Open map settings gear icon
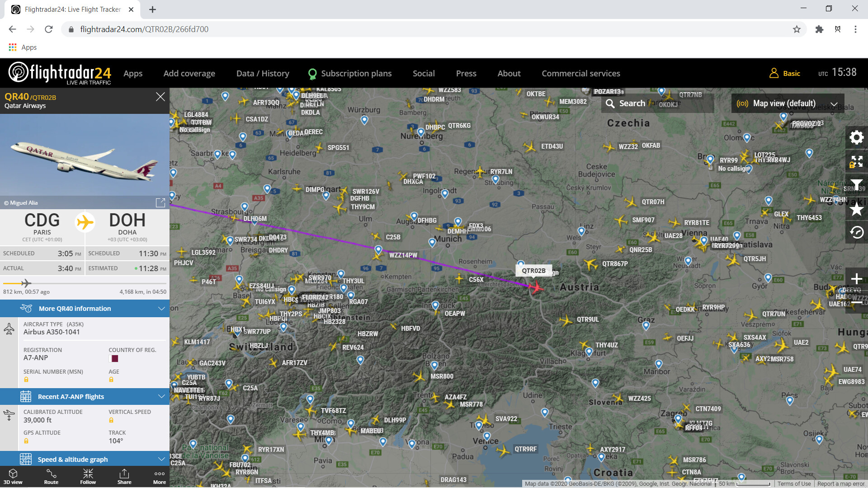The height and width of the screenshot is (488, 868). (x=856, y=137)
